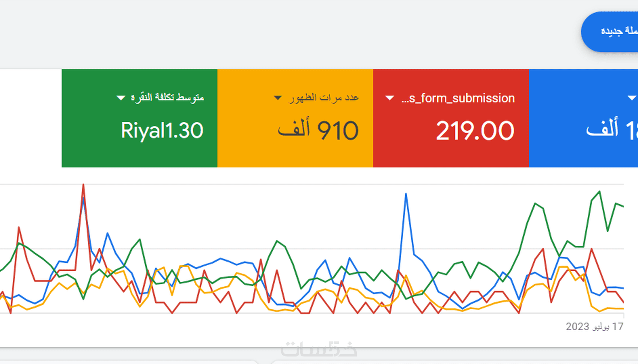Expand the blue metric card dropdown arrow
The width and height of the screenshot is (638, 364).
(x=631, y=98)
